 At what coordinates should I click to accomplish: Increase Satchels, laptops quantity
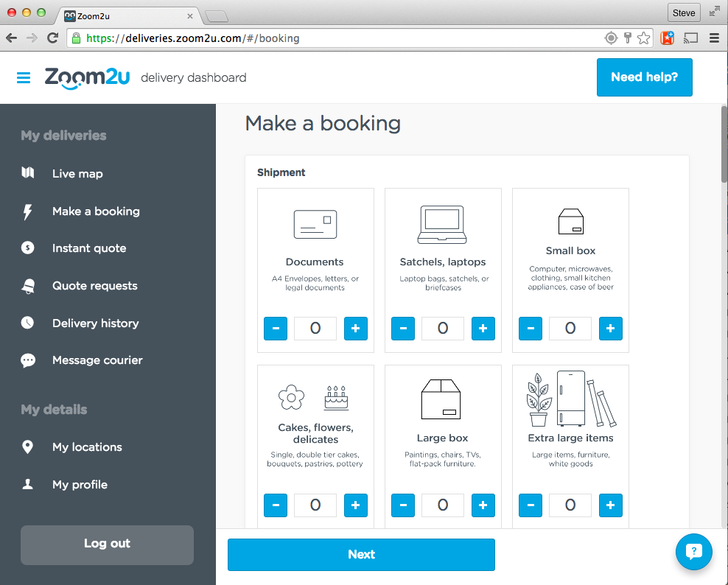(483, 329)
